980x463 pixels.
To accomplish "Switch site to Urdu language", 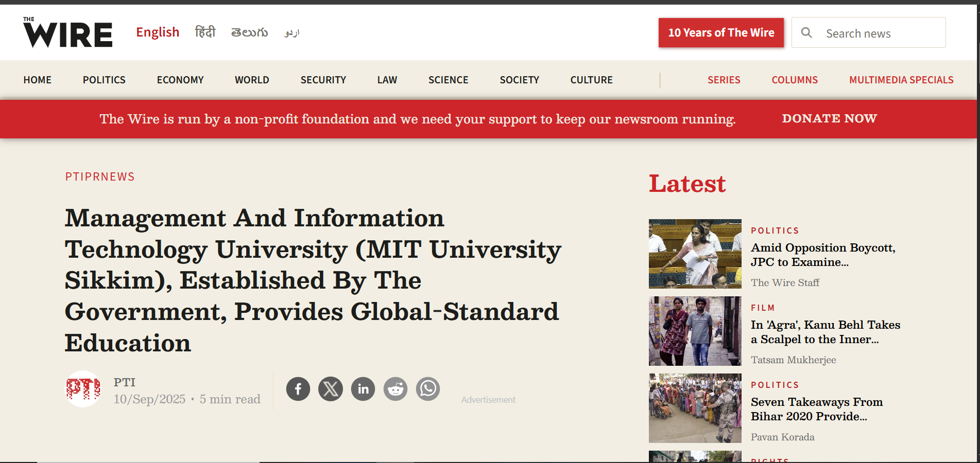I will 291,33.
